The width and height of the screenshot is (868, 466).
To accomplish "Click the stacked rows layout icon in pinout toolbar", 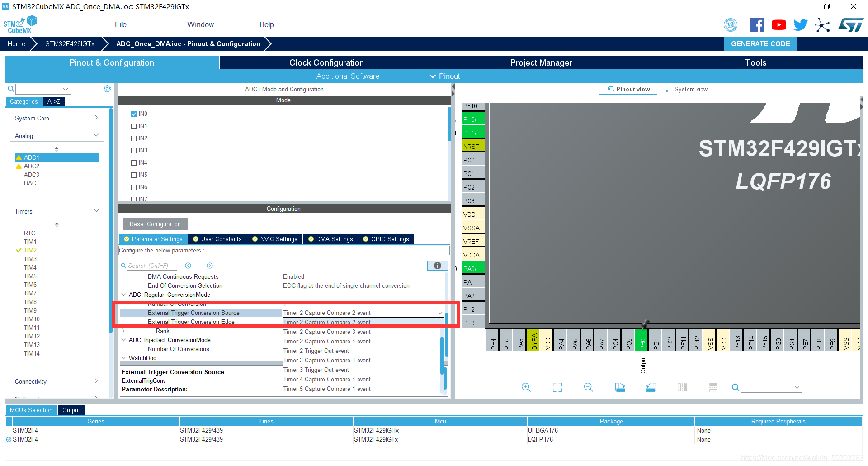I will [x=713, y=387].
